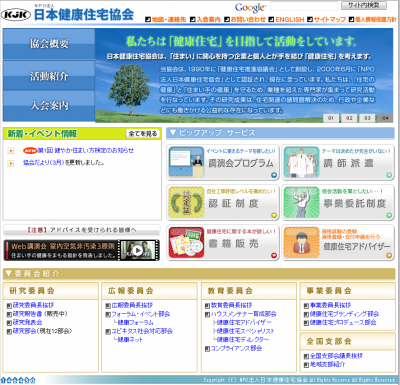
Task: Switch to the ENGLISH site
Action: pyautogui.click(x=290, y=20)
